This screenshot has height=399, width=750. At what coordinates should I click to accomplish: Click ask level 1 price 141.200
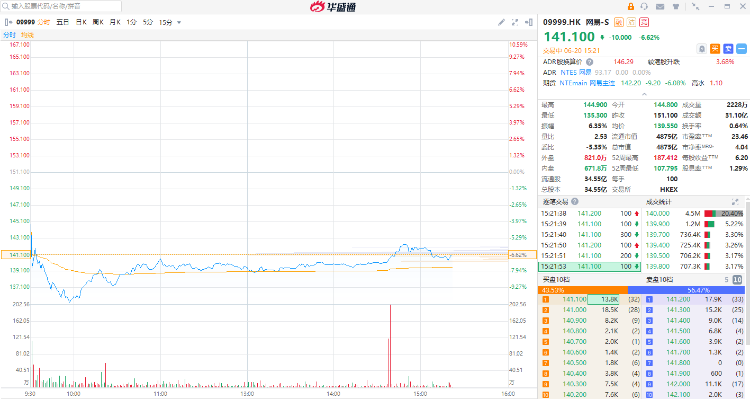click(678, 299)
